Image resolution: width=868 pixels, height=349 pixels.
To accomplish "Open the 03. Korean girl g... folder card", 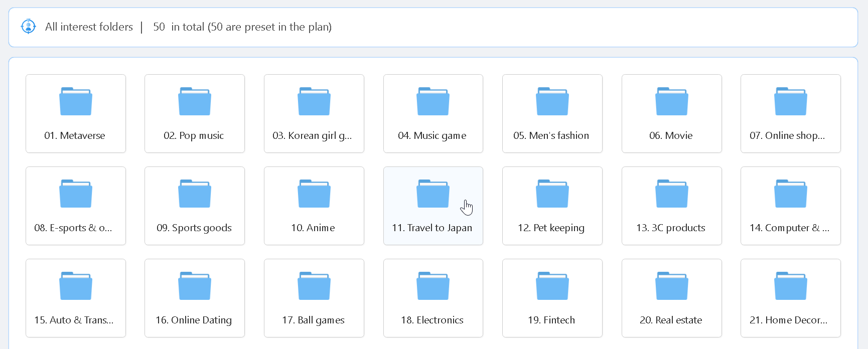I will coord(314,114).
